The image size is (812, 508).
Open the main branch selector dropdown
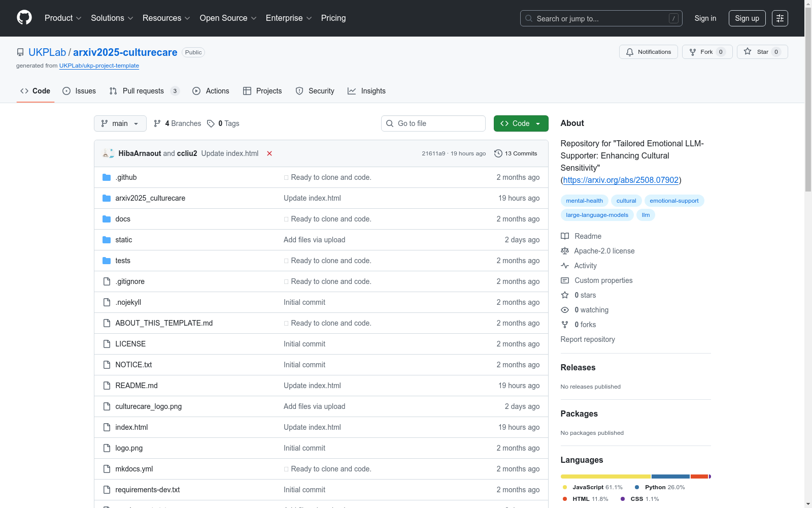[120, 123]
